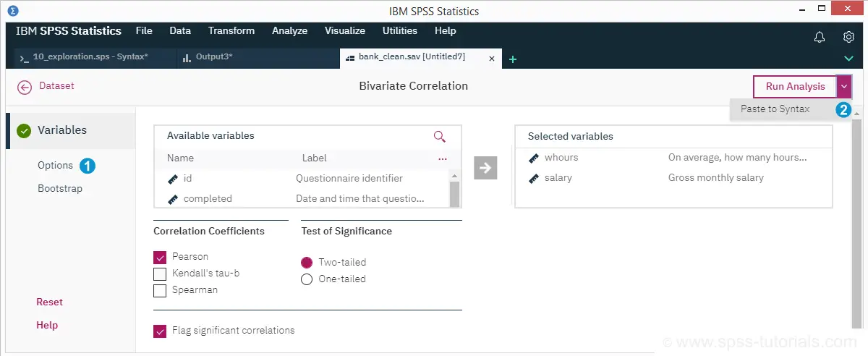Open the Visualize menu
Screen dimensions: 868x356
click(345, 31)
